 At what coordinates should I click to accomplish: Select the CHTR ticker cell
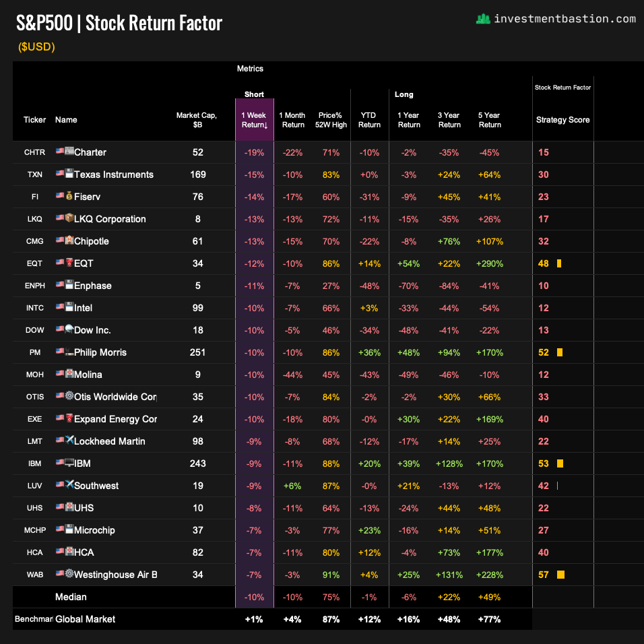pos(34,152)
